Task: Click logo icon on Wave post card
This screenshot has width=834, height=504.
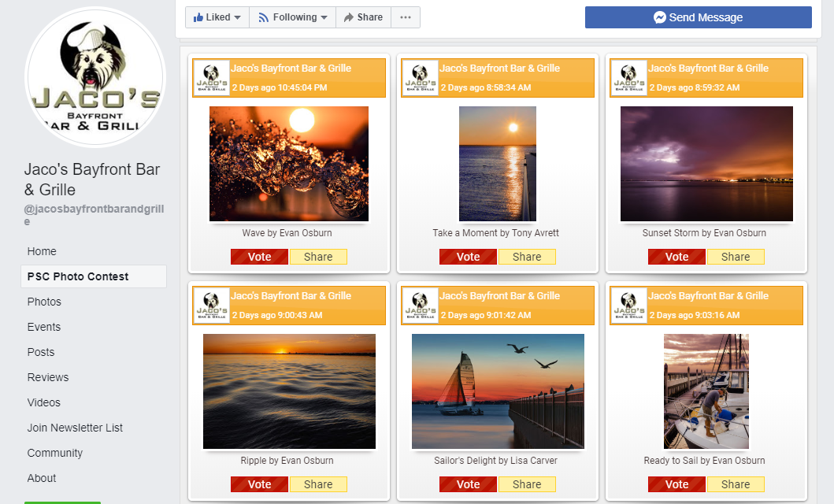Action: 211,79
